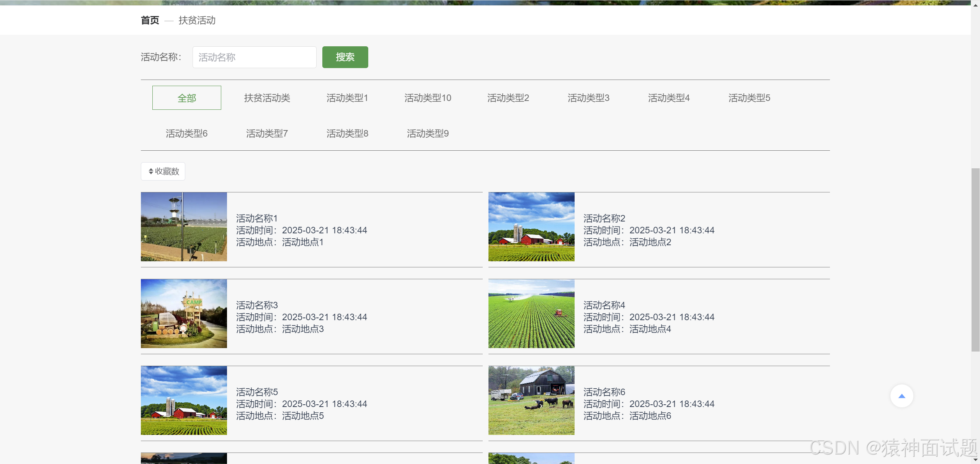This screenshot has width=980, height=464.
Task: Sort the list by 收藏数
Action: [163, 171]
